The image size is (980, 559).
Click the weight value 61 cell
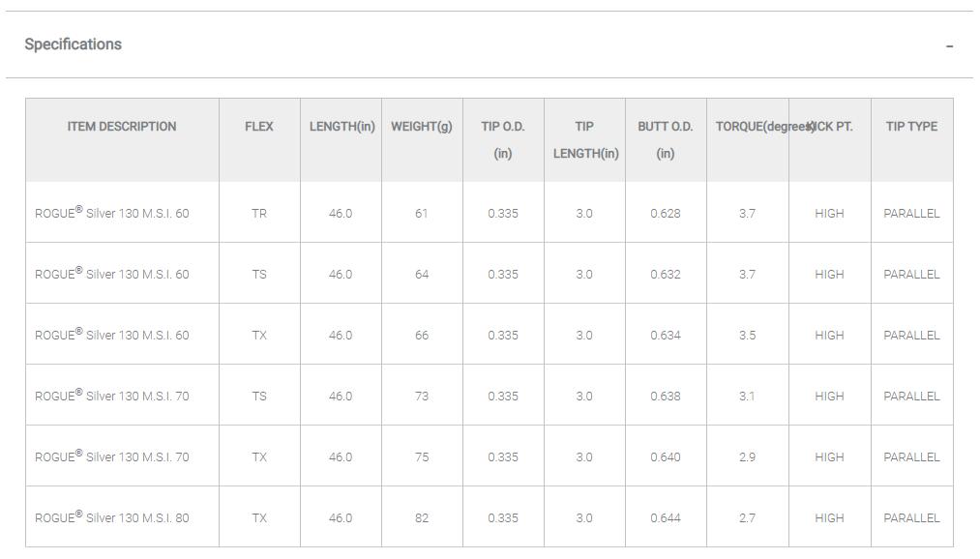(422, 214)
